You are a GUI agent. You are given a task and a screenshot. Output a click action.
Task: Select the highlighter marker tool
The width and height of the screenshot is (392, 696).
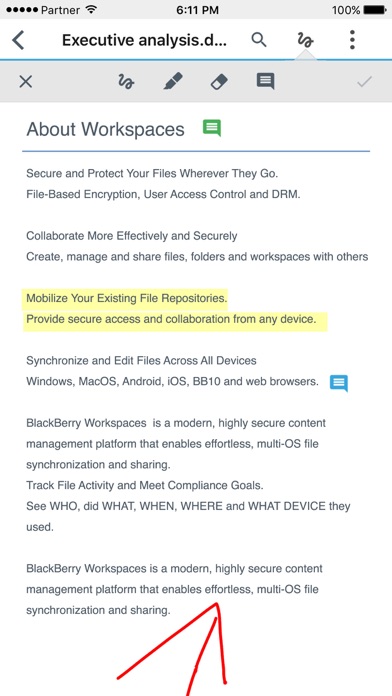pos(173,82)
